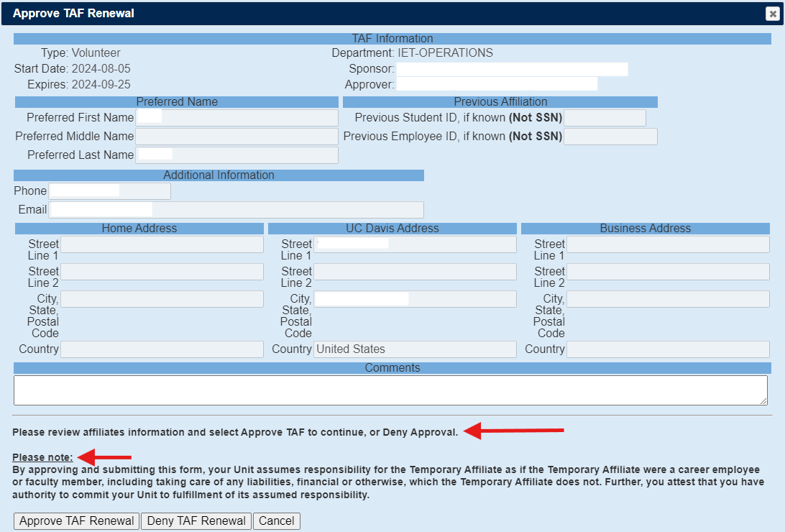Image resolution: width=785 pixels, height=532 pixels.
Task: Select the Preferred First Name field
Action: click(x=237, y=118)
